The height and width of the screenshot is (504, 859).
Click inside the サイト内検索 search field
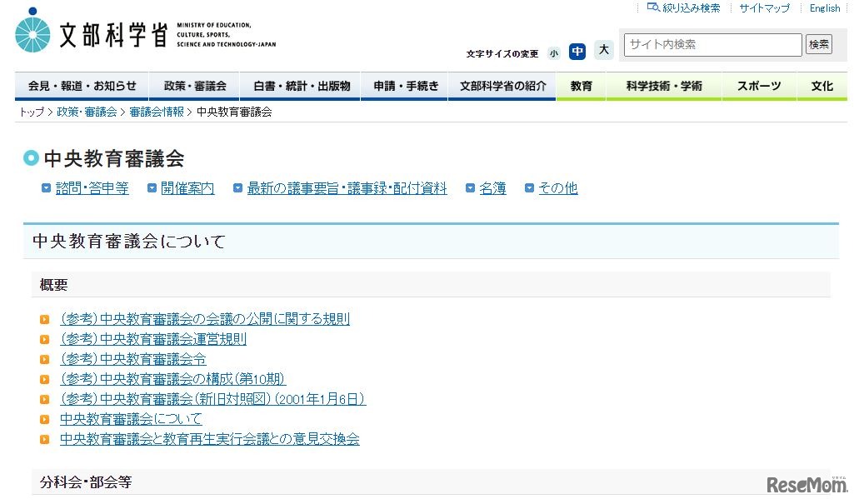point(712,44)
